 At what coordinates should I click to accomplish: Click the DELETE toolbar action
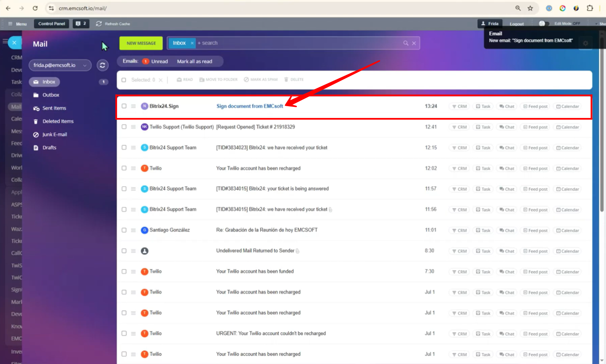click(294, 80)
